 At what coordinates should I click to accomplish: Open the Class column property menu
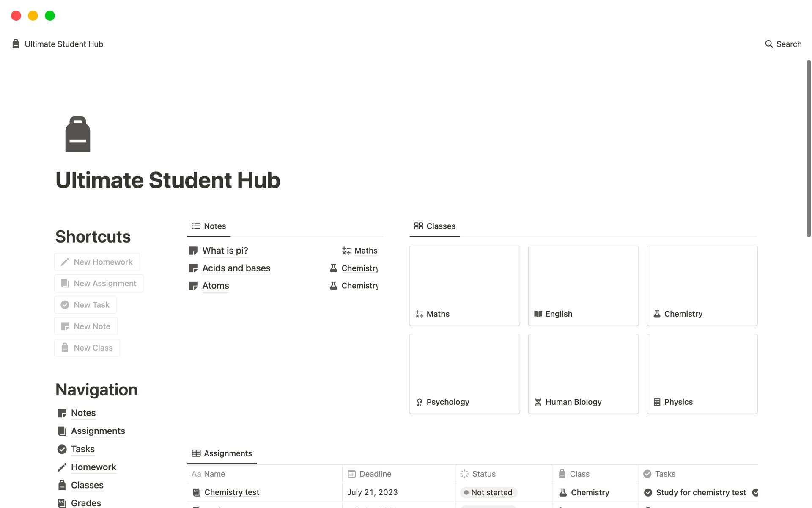580,474
